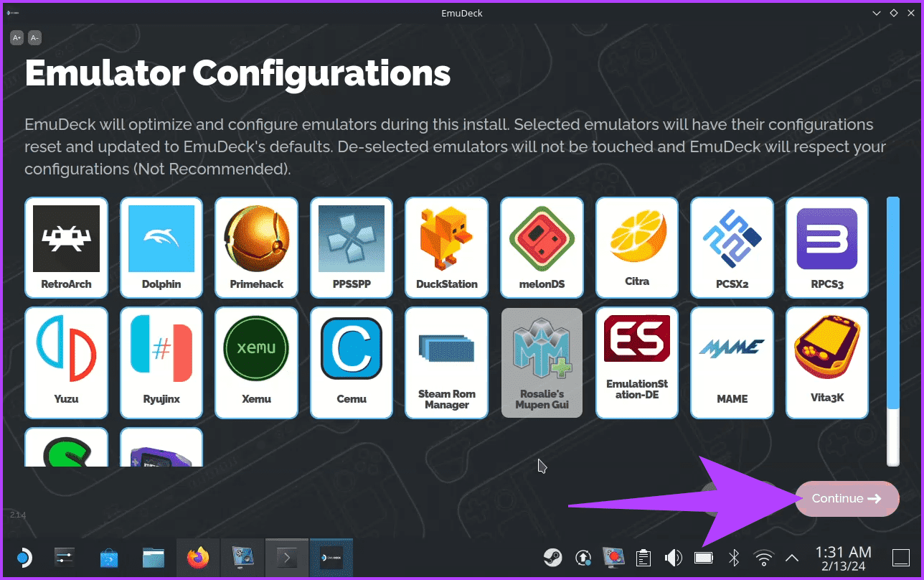Deselect the PCSX2 emulator card

732,248
